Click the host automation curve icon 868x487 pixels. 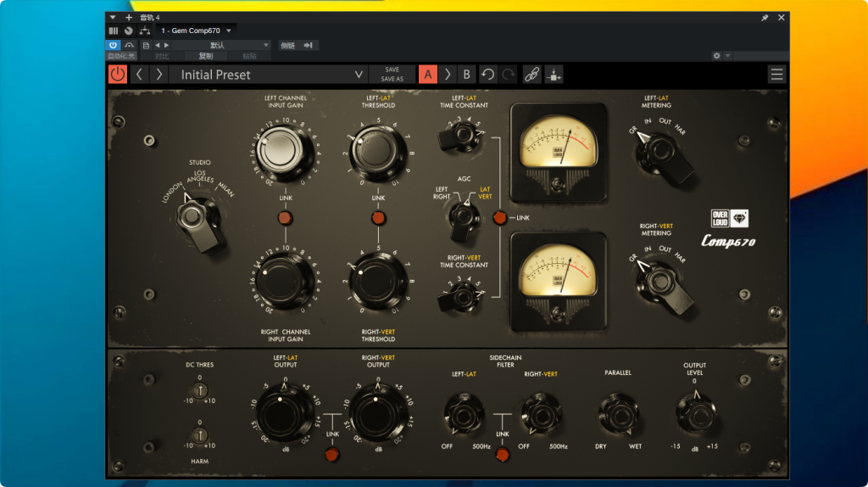pos(129,45)
